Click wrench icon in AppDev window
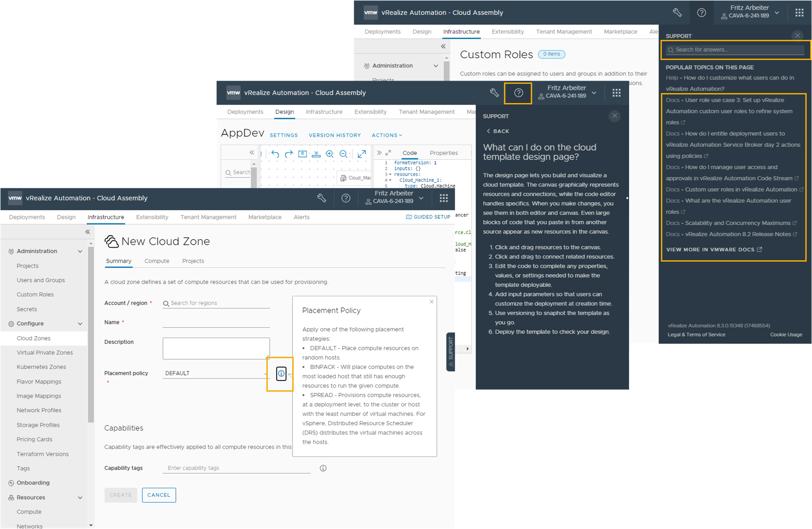 tap(494, 93)
